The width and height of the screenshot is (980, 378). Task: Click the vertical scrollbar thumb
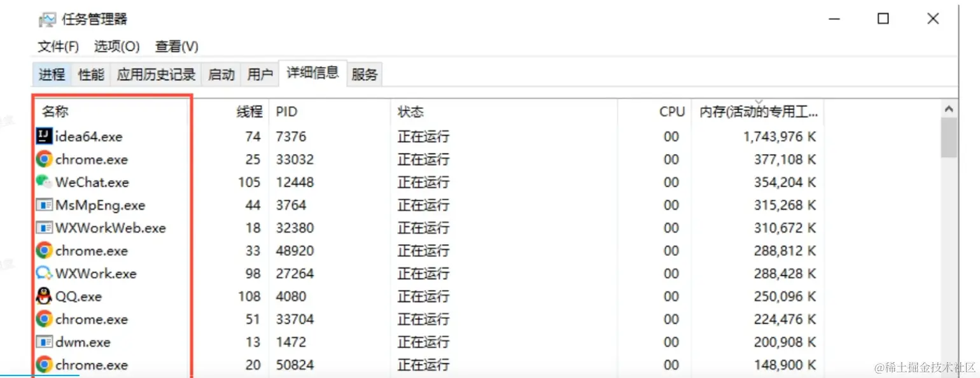(x=949, y=138)
